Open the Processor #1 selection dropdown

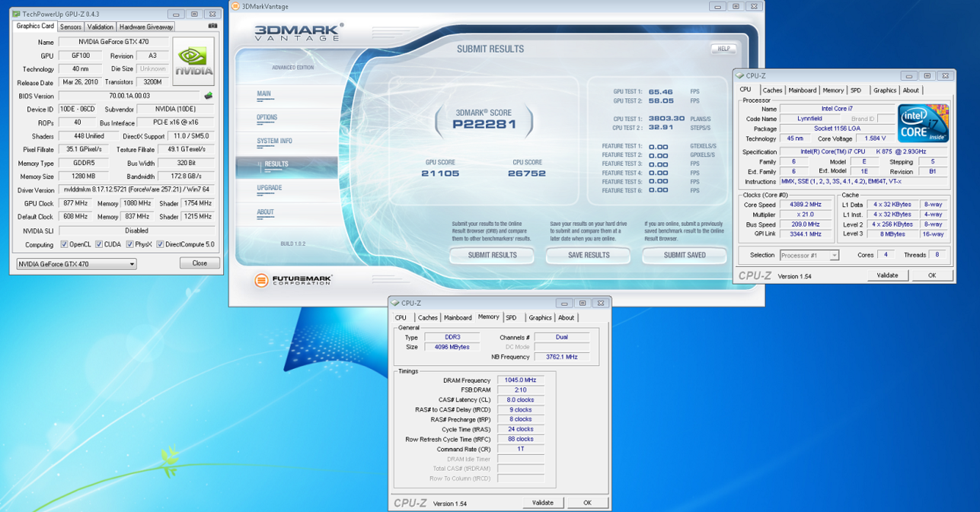click(809, 256)
